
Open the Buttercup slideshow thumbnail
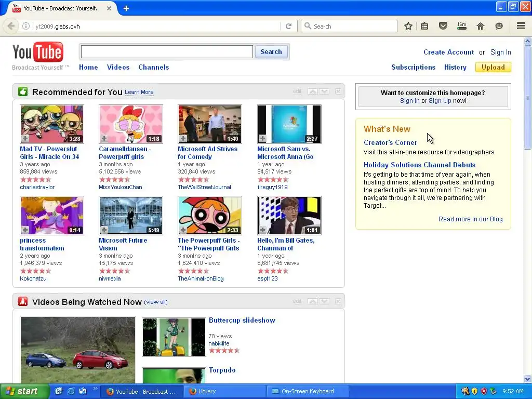point(174,337)
